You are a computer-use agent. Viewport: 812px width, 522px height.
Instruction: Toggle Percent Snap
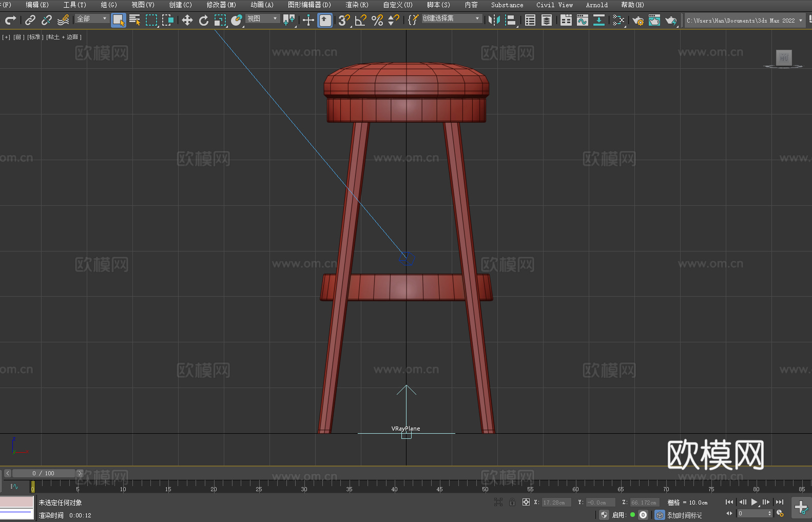[377, 20]
